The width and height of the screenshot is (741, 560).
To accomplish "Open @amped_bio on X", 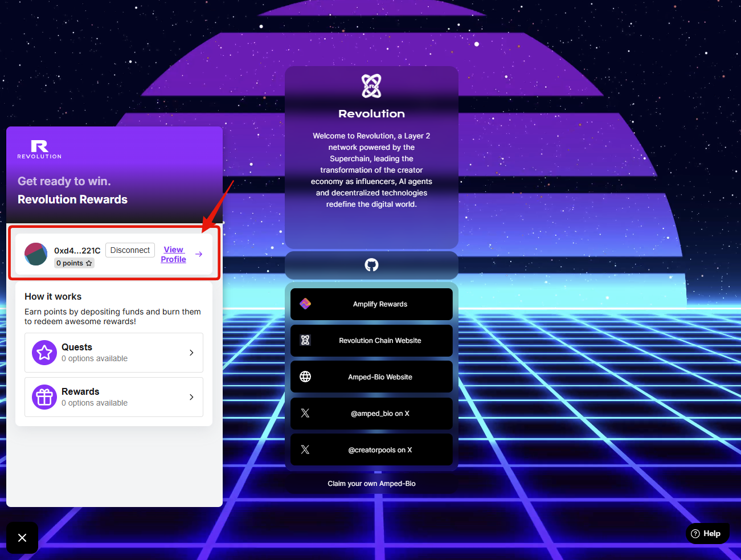I will click(x=371, y=413).
